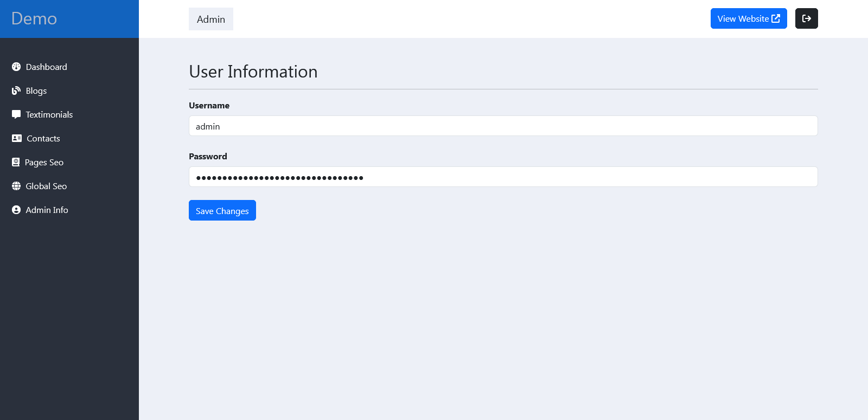The width and height of the screenshot is (868, 420).
Task: Open the View Website link
Action: [749, 18]
